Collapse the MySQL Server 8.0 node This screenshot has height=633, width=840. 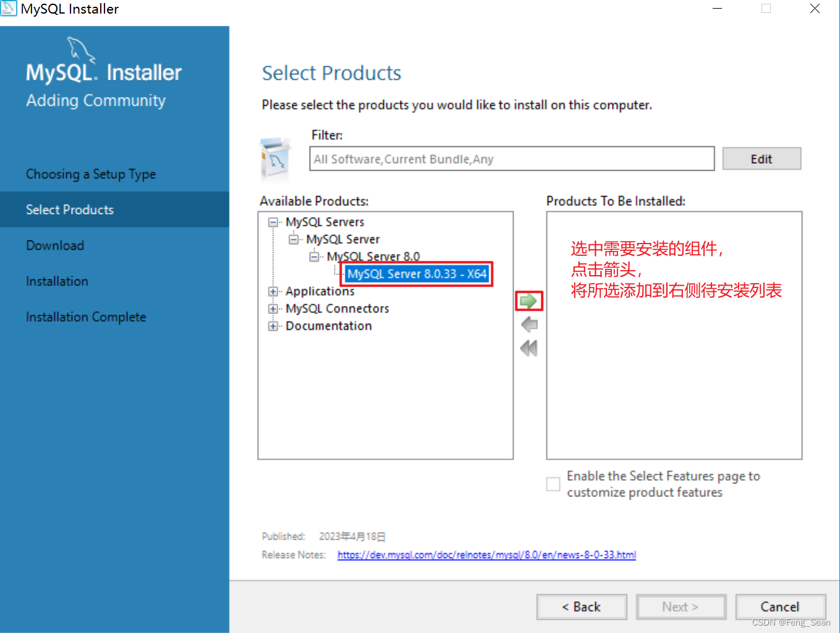pyautogui.click(x=314, y=257)
